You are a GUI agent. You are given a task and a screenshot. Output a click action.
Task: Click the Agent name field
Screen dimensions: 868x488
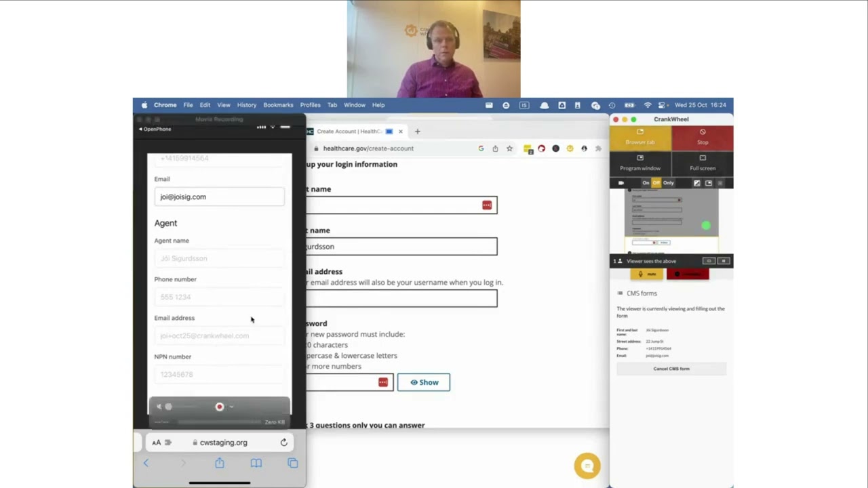pyautogui.click(x=219, y=258)
